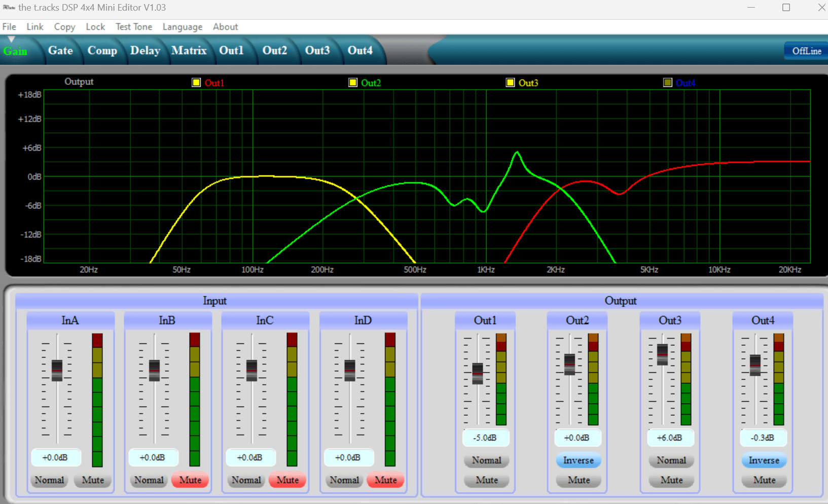Open the Link menu
This screenshot has height=504, width=828.
click(35, 27)
